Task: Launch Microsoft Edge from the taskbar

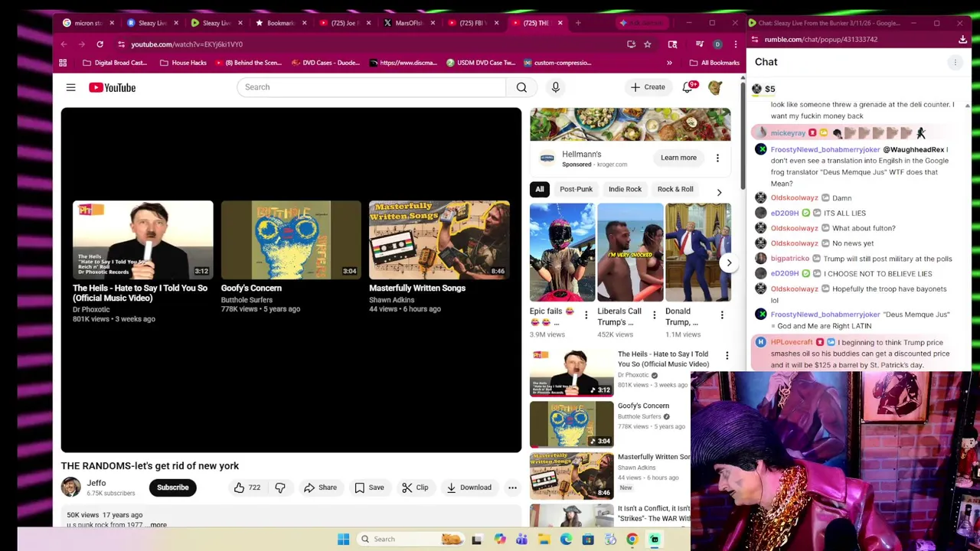Action: tap(566, 539)
